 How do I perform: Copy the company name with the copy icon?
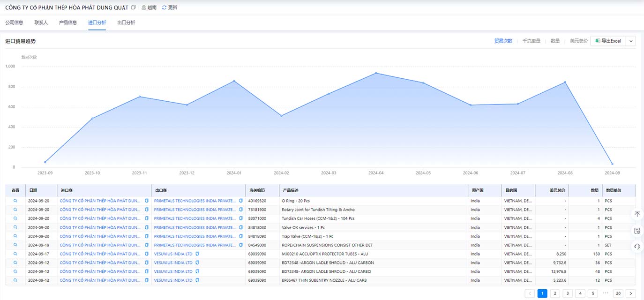(x=134, y=7)
